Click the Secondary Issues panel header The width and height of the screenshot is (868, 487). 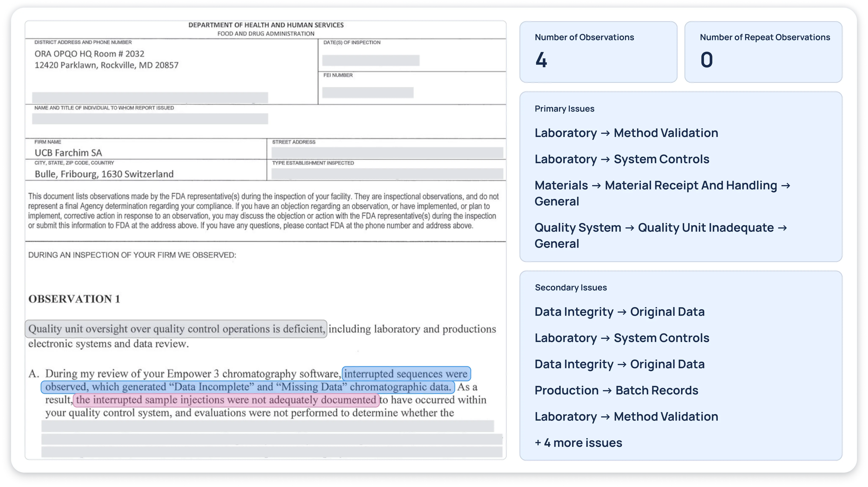[x=570, y=288]
